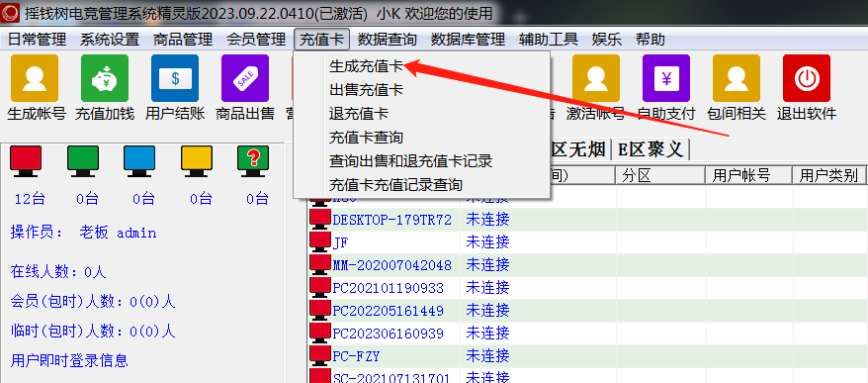Click the monitor icon beside PC202101190933
The image size is (868, 383).
[x=319, y=287]
